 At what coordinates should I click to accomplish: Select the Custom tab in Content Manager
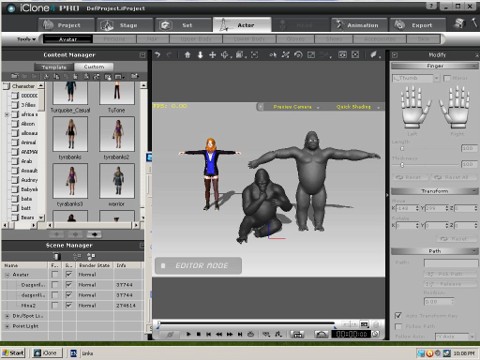(94, 67)
